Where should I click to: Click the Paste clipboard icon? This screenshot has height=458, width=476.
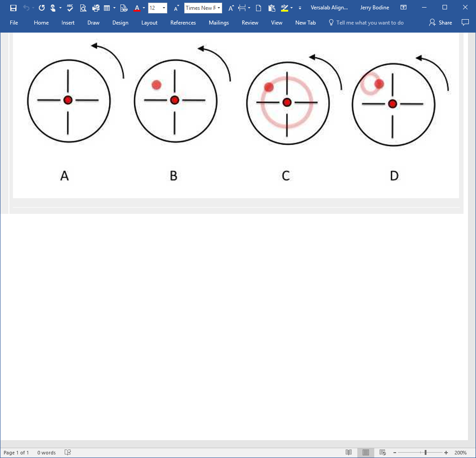point(271,8)
